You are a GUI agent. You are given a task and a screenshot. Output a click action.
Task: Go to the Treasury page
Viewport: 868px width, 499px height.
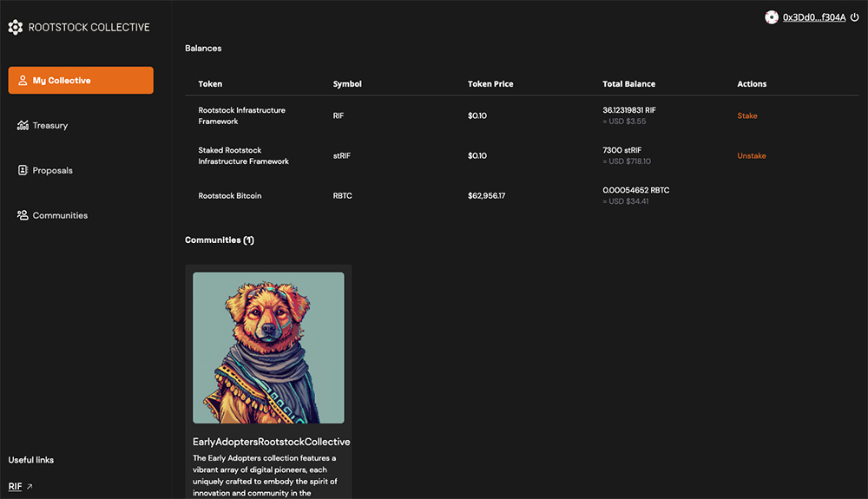click(50, 126)
